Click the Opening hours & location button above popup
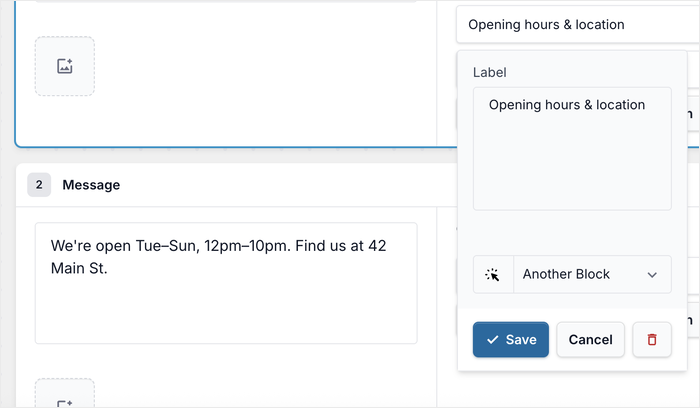700x408 pixels. tap(578, 25)
